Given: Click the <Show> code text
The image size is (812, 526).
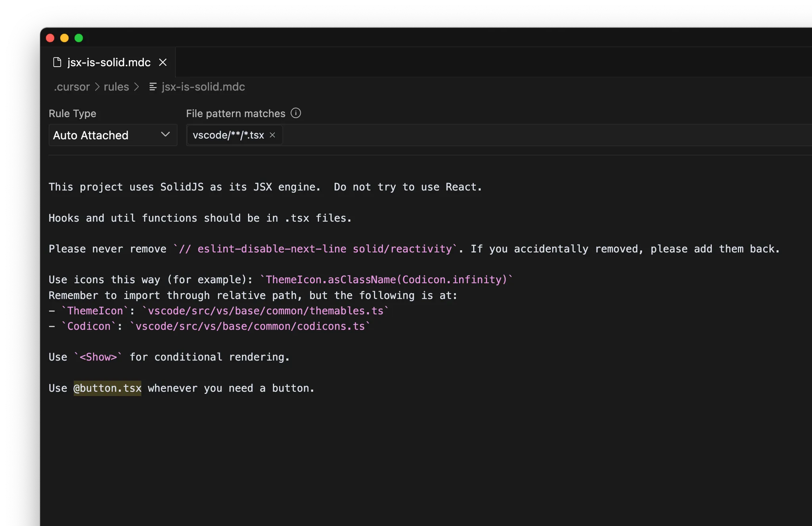Looking at the screenshot, I should tap(98, 357).
